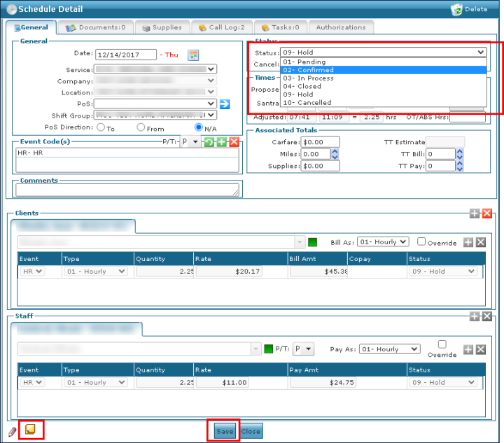Click into the Date input field
Image resolution: width=504 pixels, height=443 pixels.
pyautogui.click(x=125, y=55)
